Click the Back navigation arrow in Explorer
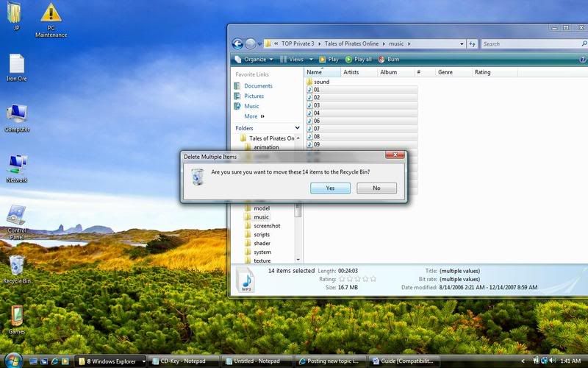 (x=237, y=44)
